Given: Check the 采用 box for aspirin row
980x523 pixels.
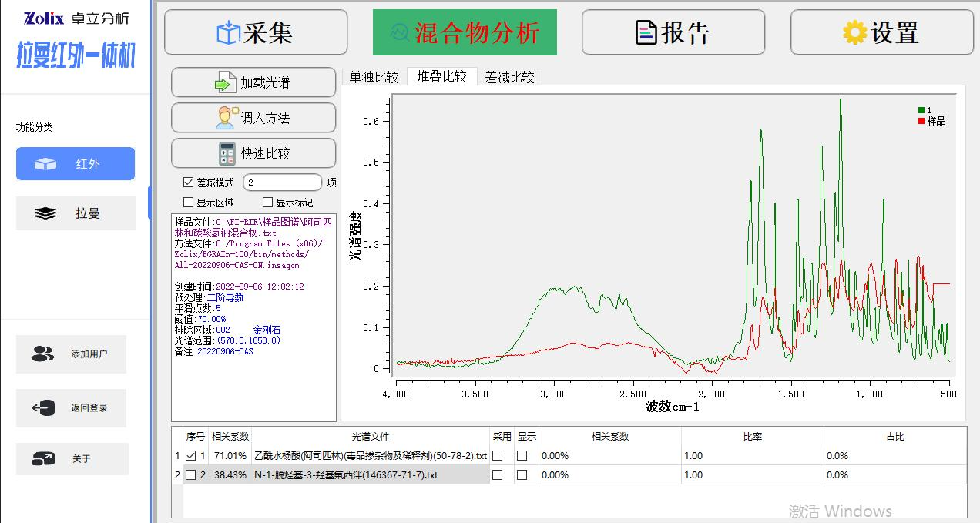Looking at the screenshot, I should [x=498, y=456].
